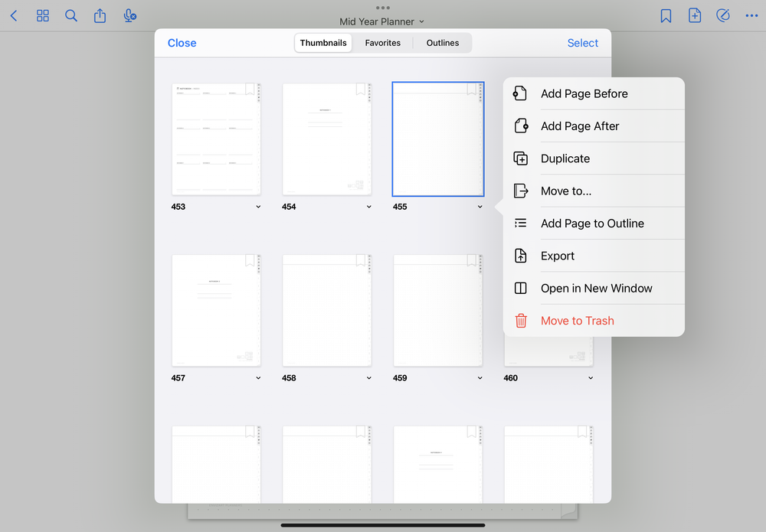Click the back arrow to exit the planner
This screenshot has width=766, height=532.
point(12,15)
